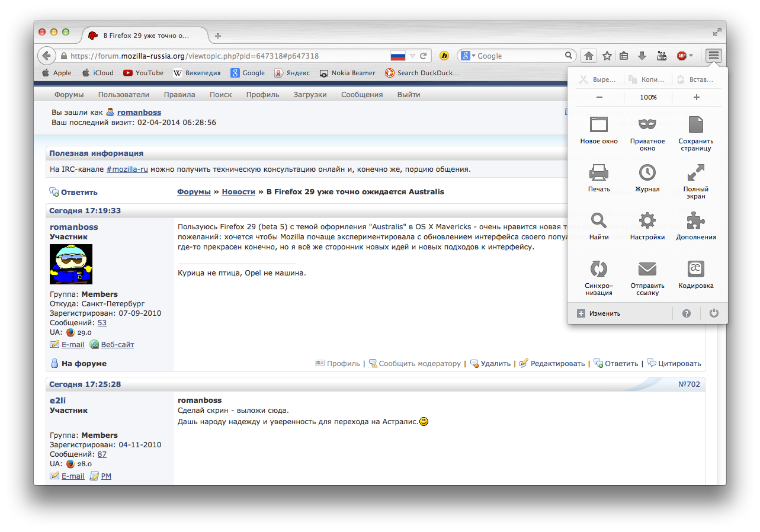Image resolution: width=760 pixels, height=532 pixels.
Task: Open the Nokia Beamer bookmark
Action: [348, 73]
